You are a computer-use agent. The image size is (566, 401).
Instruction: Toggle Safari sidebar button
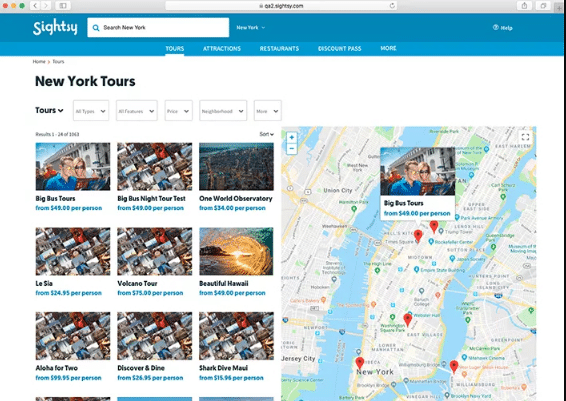(x=63, y=6)
